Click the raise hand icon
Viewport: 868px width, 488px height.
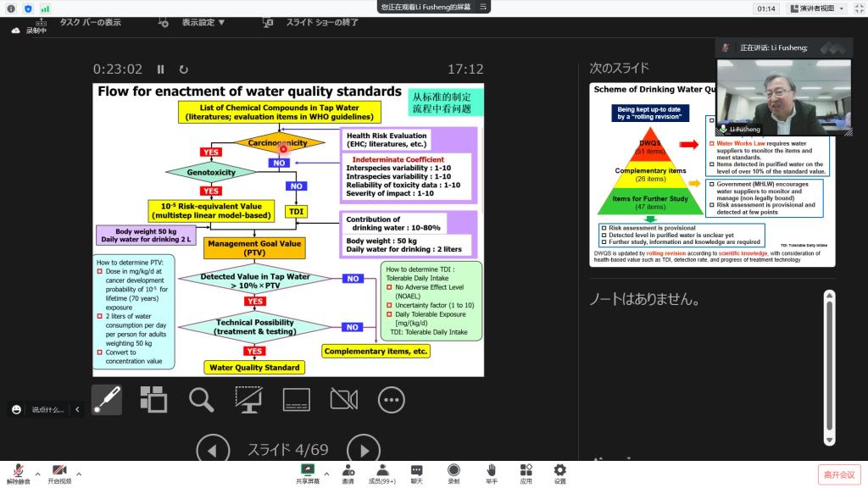[491, 472]
